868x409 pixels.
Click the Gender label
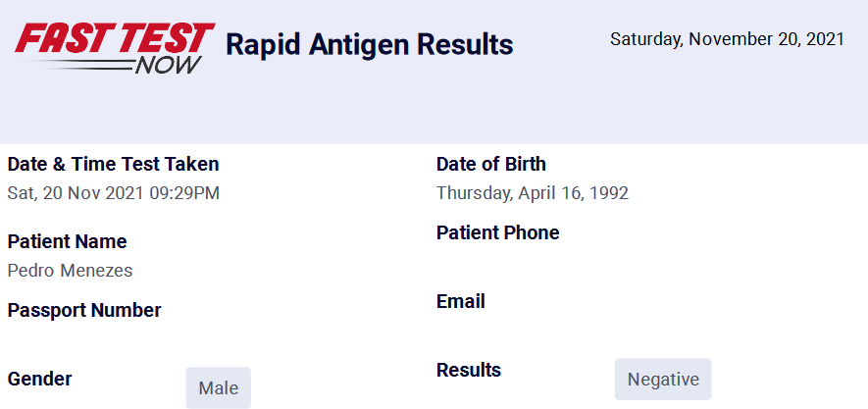pos(39,380)
